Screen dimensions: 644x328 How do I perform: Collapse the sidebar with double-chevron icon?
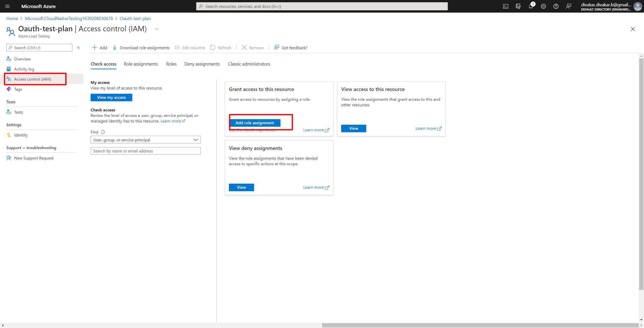coord(78,48)
